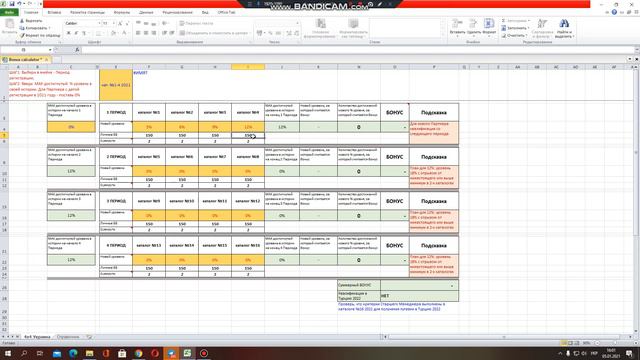Open Sort and Filter funnel icon

point(542,28)
